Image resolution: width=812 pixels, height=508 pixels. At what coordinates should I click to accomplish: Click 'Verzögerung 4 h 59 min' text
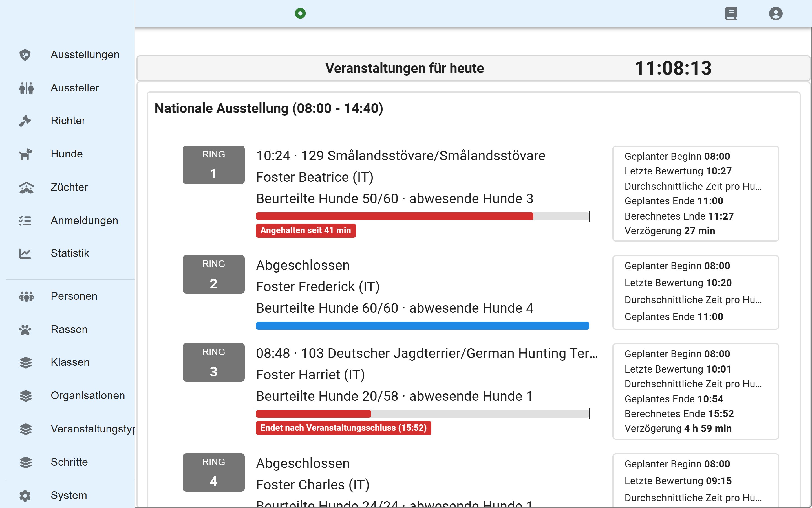[678, 428]
